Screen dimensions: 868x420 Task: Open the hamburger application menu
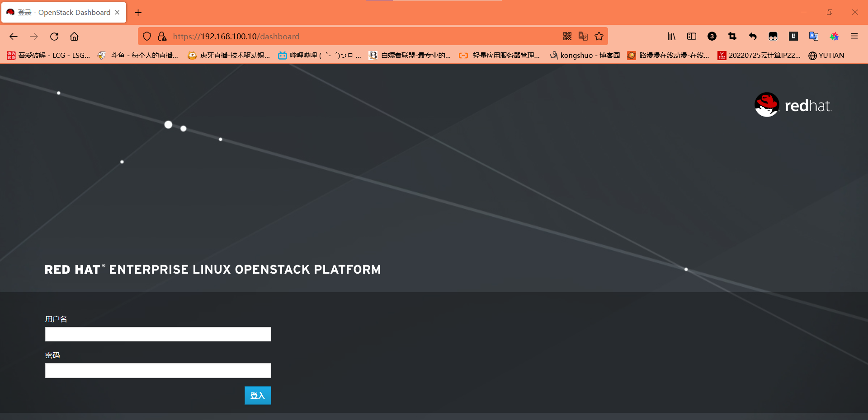[x=854, y=37]
